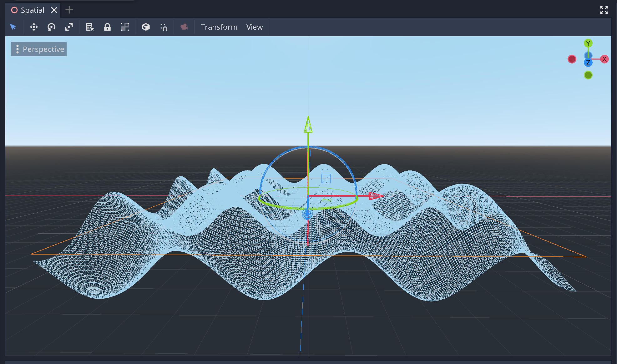The image size is (617, 364).
Task: Toggle distraction-free mode expand icon
Action: pos(604,10)
